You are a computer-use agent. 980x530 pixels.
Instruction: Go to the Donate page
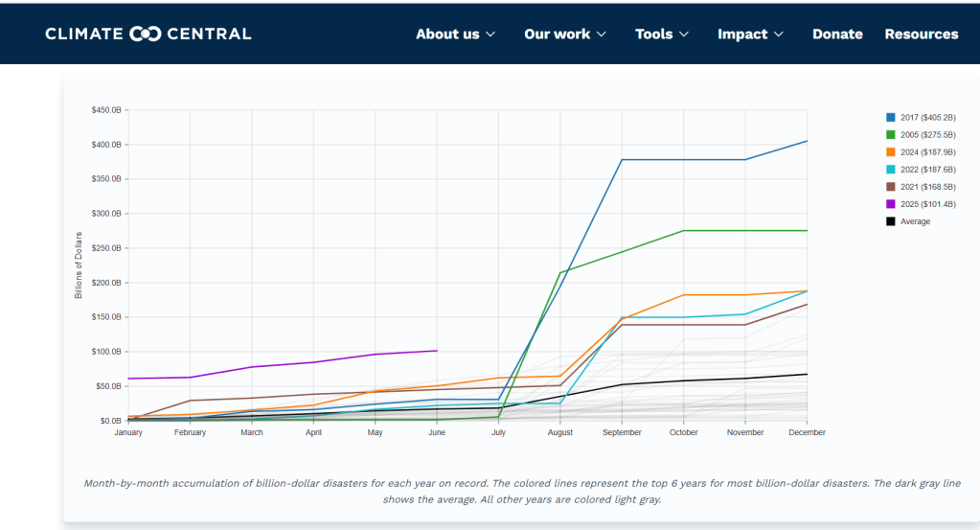[x=837, y=34]
